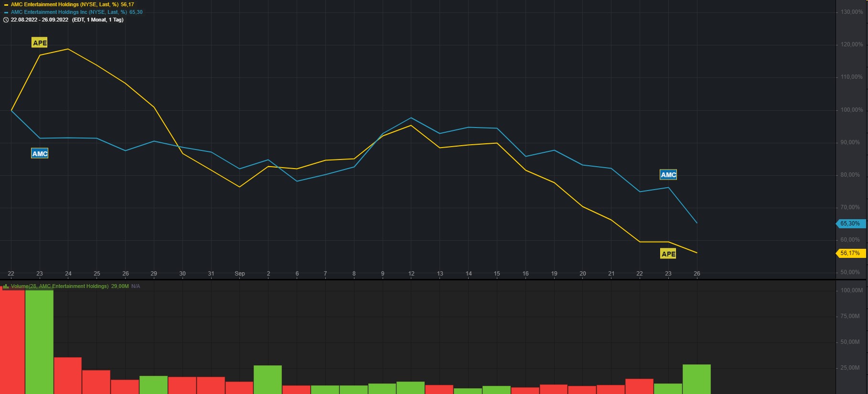Click the yellow 56,17% price tag on axis
Image resolution: width=868 pixels, height=394 pixels.
pos(850,253)
